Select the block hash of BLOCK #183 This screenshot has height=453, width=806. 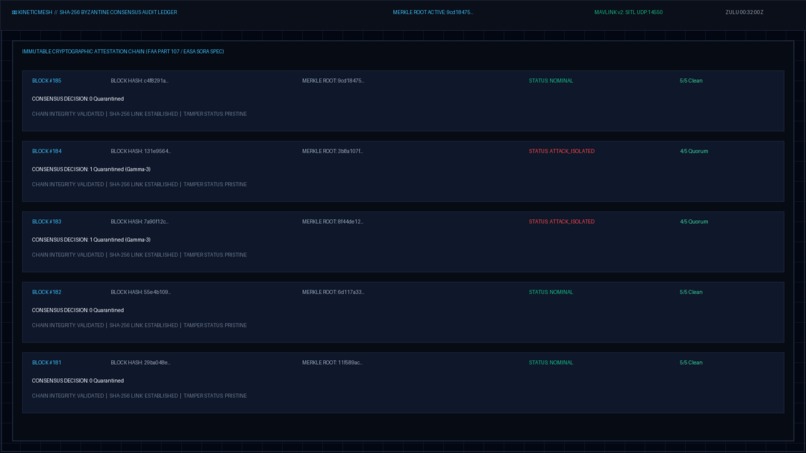coord(139,222)
